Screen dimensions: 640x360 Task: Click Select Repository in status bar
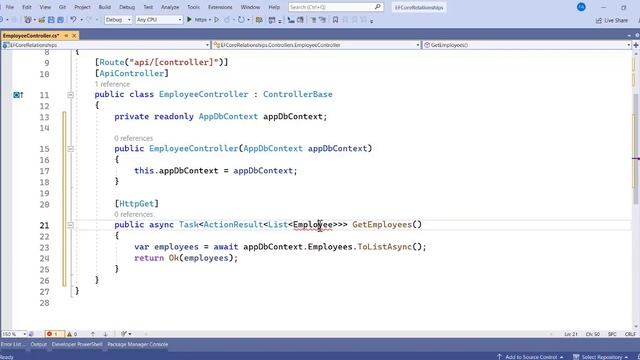point(601,357)
